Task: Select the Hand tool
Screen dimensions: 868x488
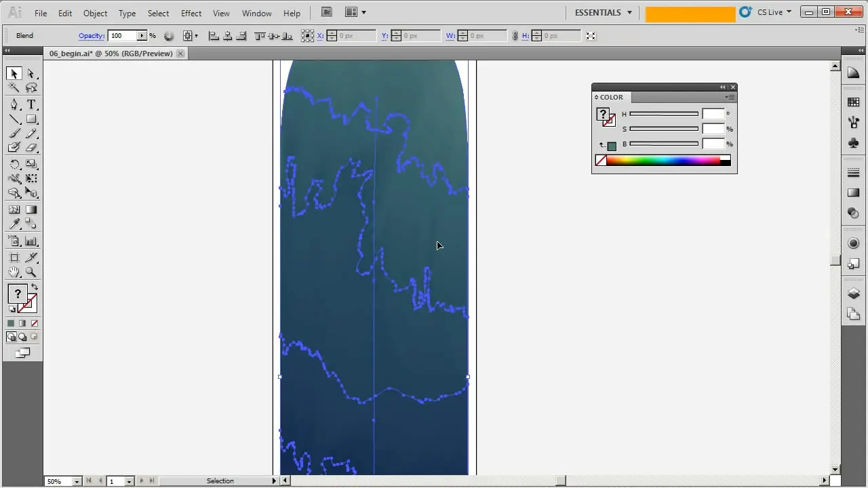Action: [x=14, y=272]
